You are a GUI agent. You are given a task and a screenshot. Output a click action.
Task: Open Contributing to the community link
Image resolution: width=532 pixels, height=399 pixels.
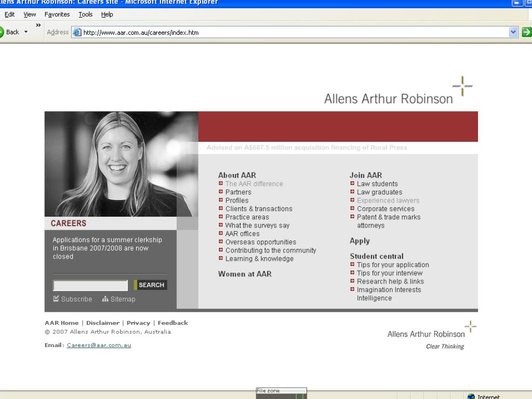(271, 250)
